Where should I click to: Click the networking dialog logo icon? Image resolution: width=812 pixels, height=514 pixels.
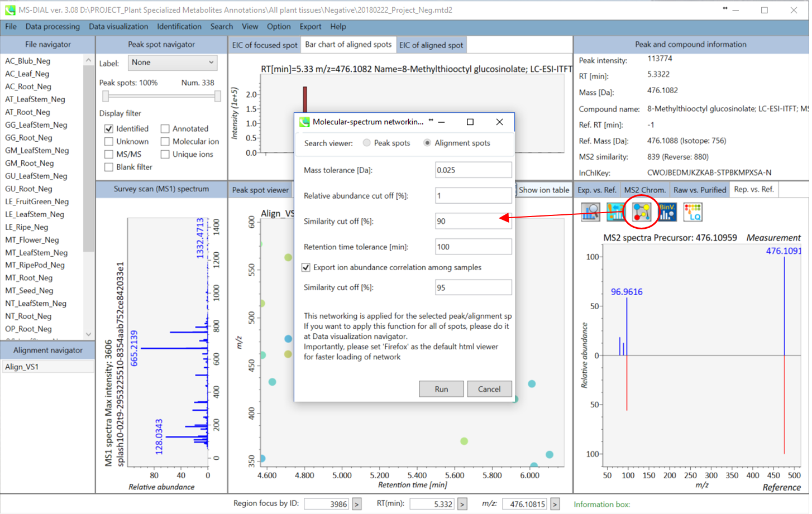point(304,122)
